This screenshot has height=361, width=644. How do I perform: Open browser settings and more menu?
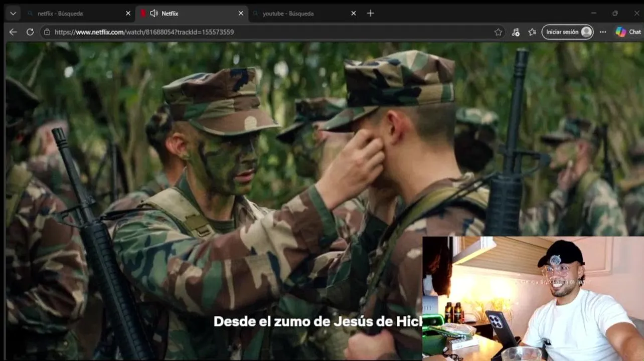603,32
